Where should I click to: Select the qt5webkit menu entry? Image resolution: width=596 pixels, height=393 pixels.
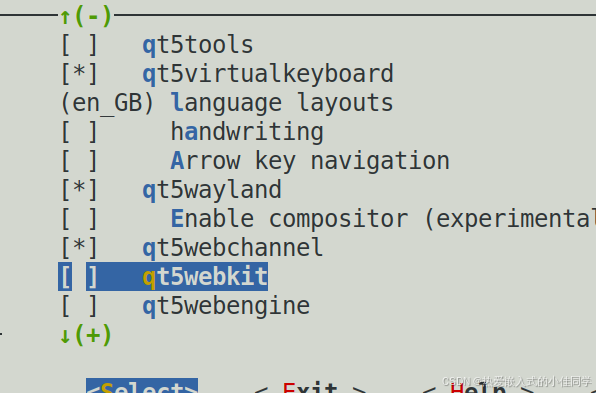pyautogui.click(x=205, y=277)
